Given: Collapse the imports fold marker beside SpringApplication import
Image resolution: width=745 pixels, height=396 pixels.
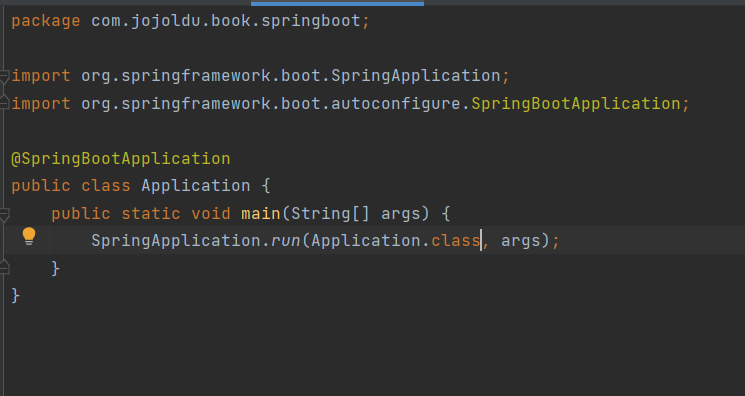Looking at the screenshot, I should [x=4, y=76].
